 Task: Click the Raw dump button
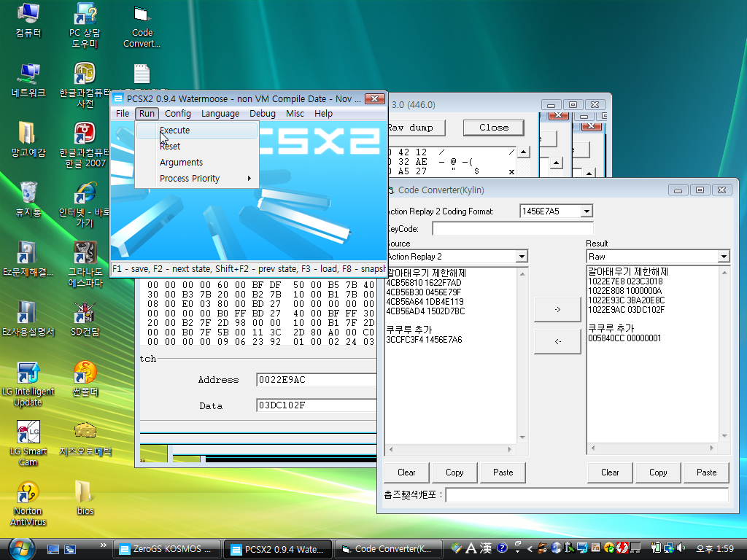click(x=415, y=128)
